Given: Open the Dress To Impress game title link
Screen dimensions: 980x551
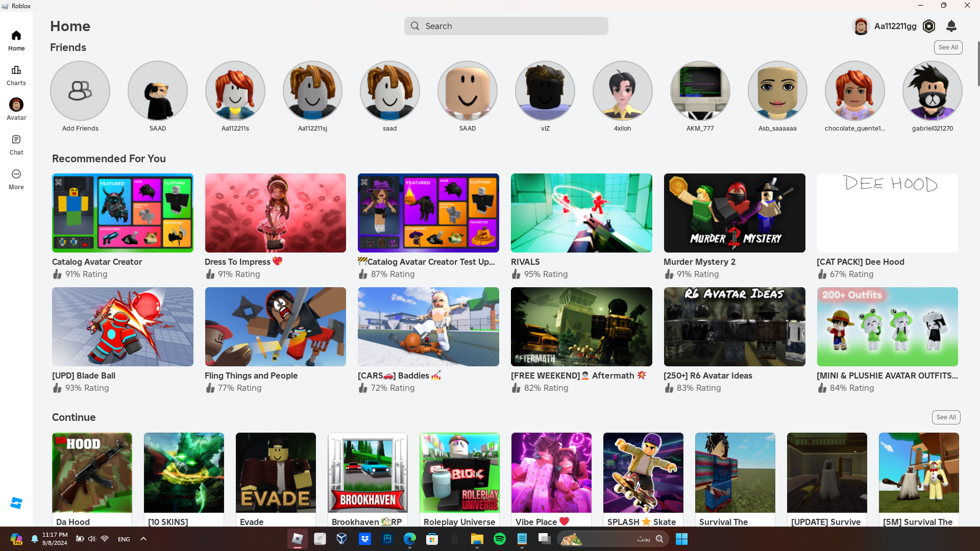Looking at the screenshot, I should [x=237, y=262].
